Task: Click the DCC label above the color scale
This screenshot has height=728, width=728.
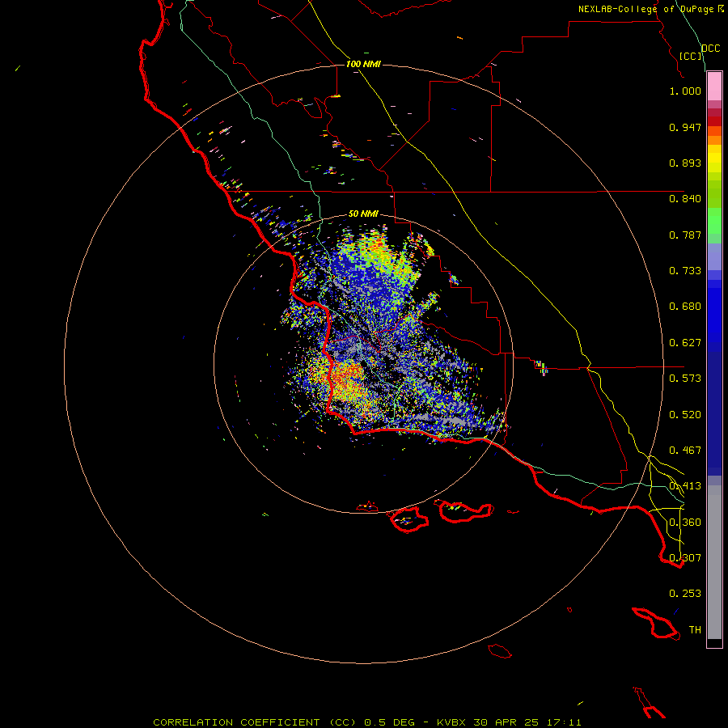Action: [x=710, y=49]
